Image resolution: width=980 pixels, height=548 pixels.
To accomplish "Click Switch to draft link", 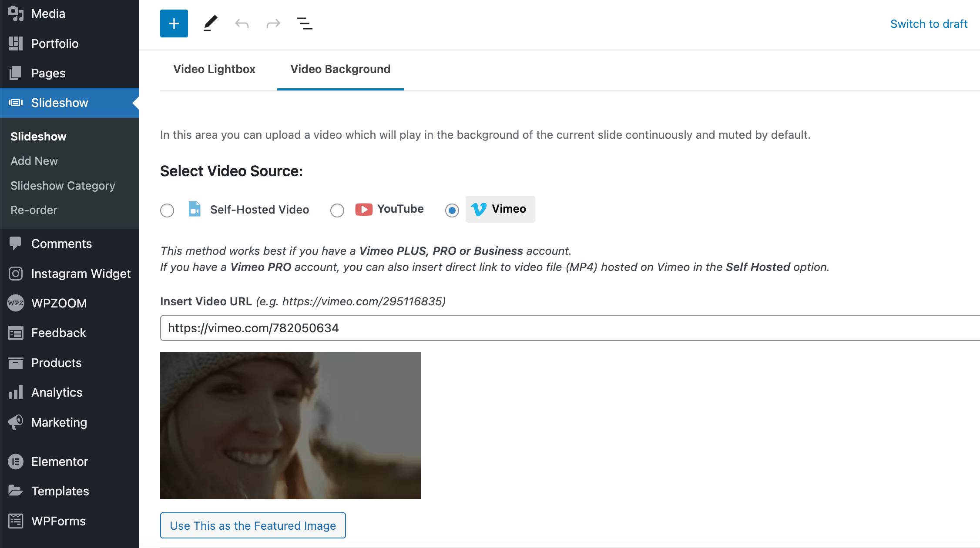I will pos(927,24).
